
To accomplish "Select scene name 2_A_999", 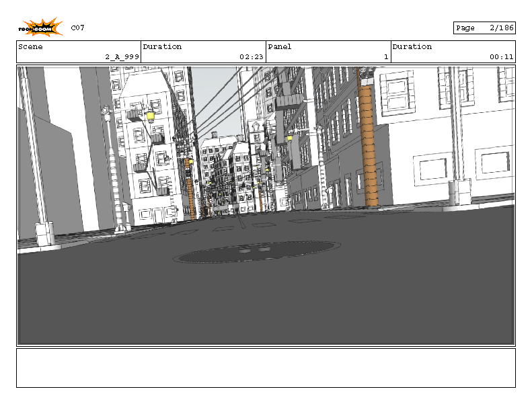I will 122,56.
